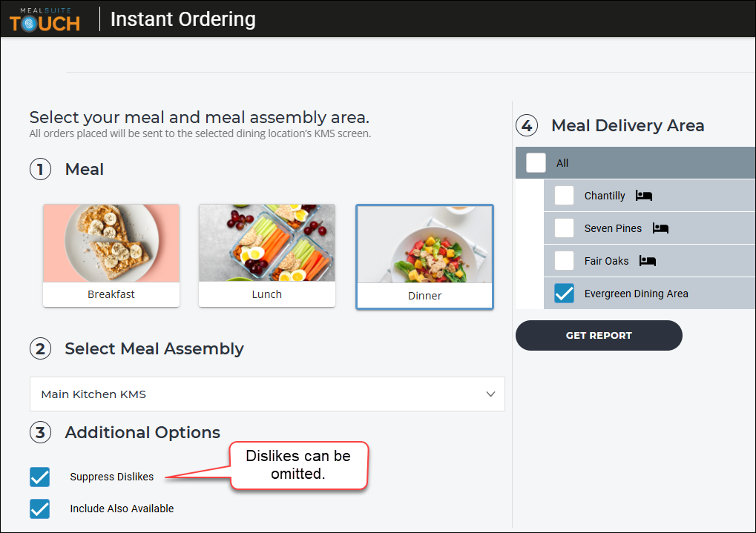This screenshot has height=533, width=756.
Task: Select the Dinner meal card
Action: point(425,256)
